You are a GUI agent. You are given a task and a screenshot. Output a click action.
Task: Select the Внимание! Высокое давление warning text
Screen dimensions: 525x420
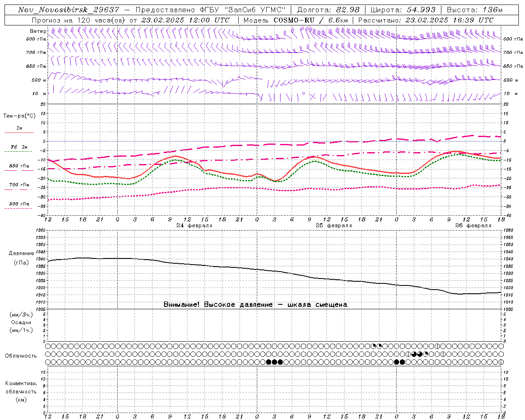coord(256,304)
